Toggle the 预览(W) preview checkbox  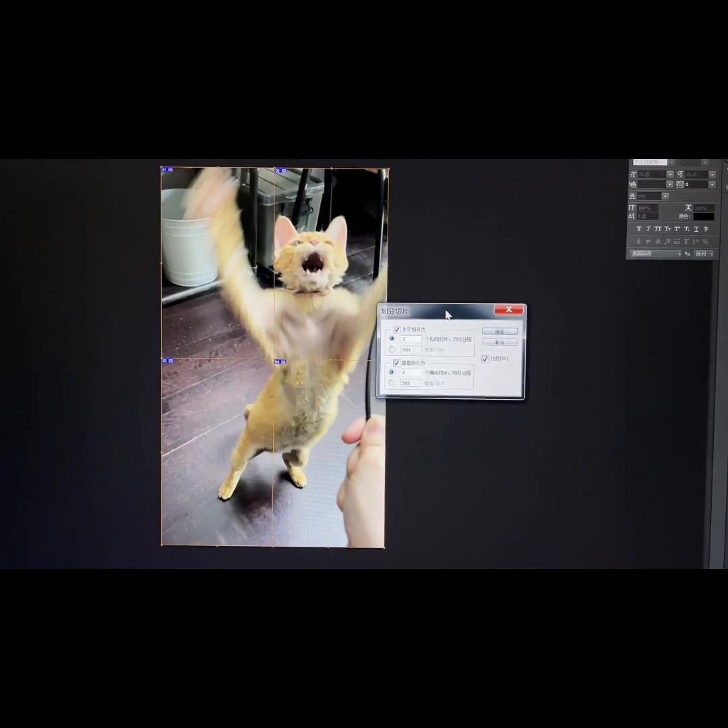pos(485,359)
